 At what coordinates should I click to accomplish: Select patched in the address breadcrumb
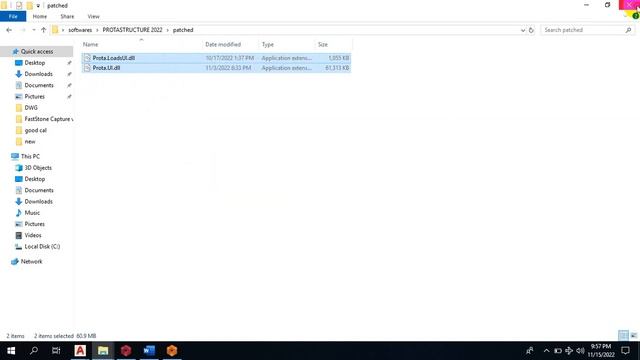pyautogui.click(x=183, y=30)
